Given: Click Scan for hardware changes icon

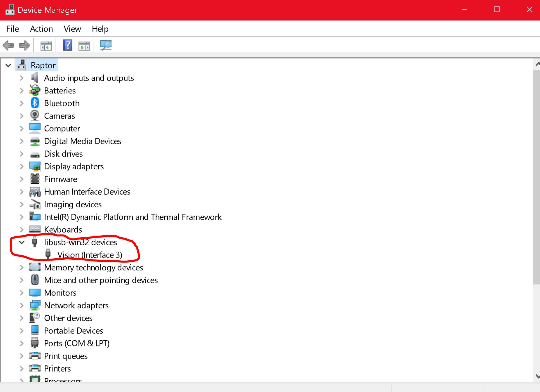Looking at the screenshot, I should [x=106, y=45].
